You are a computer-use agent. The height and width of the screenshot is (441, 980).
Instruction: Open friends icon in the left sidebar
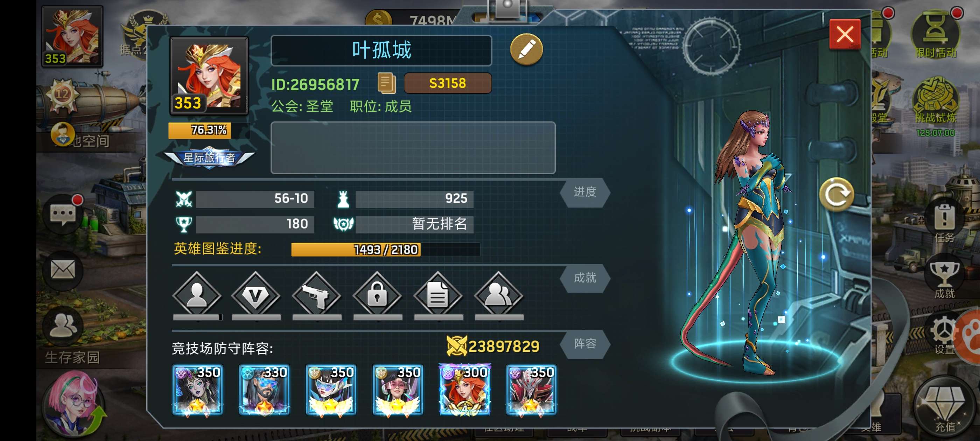pos(63,326)
